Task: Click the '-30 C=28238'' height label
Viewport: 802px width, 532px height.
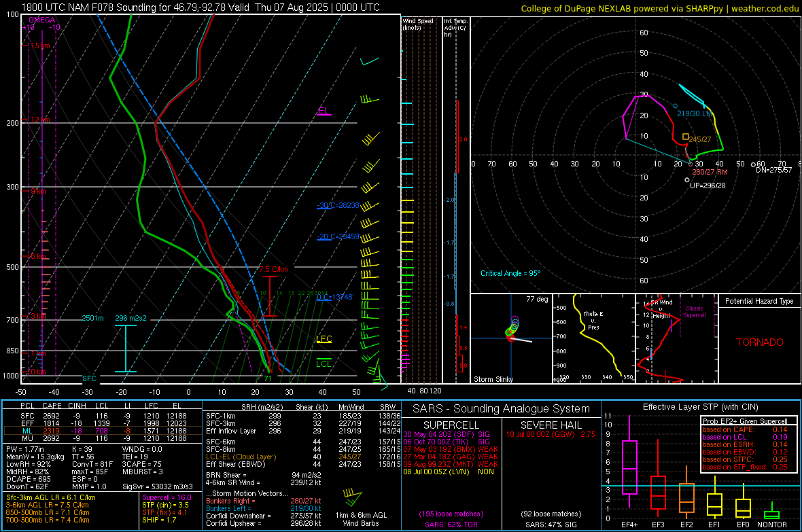Action: coord(338,205)
